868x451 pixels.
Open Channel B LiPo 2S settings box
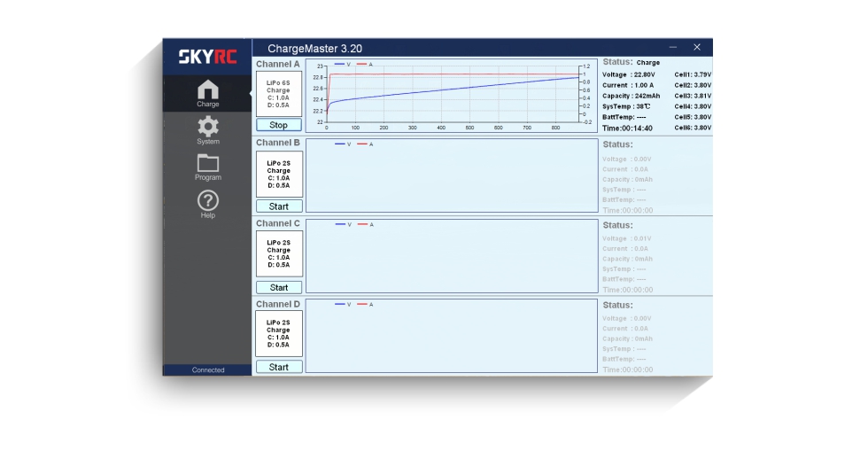click(279, 175)
